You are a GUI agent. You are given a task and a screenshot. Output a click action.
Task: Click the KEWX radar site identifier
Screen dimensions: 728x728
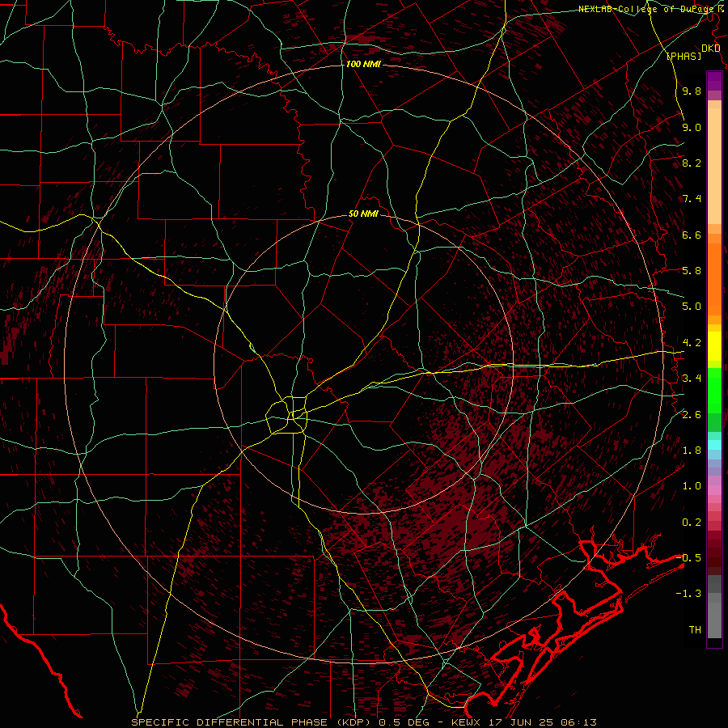point(467,722)
